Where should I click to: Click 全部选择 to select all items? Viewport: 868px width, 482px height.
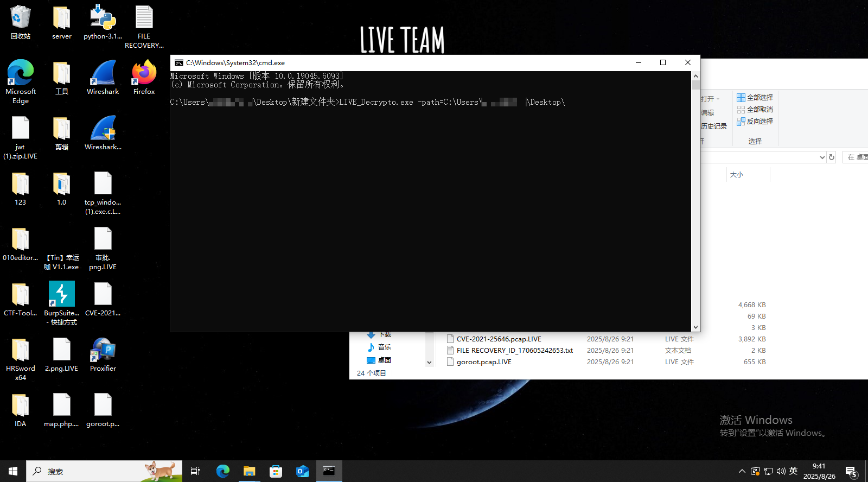pyautogui.click(x=755, y=98)
